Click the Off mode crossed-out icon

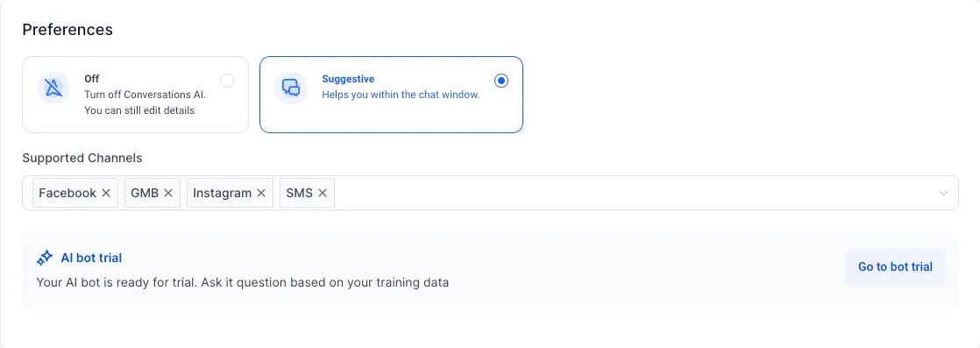[x=53, y=88]
